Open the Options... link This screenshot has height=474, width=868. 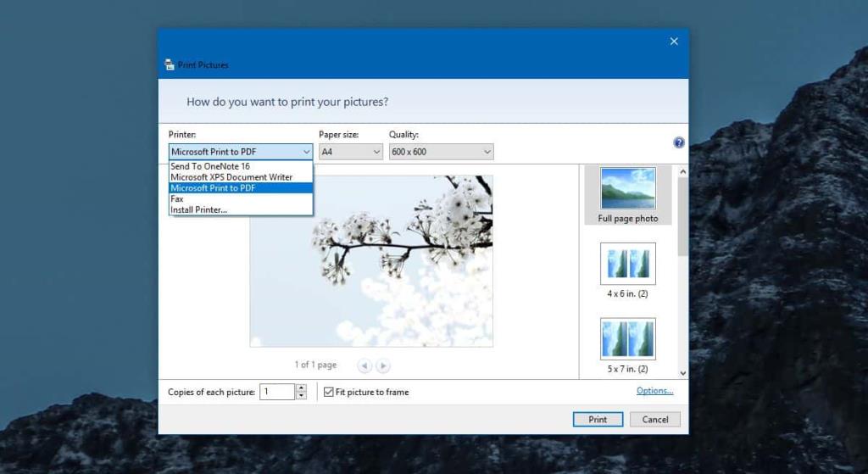(654, 391)
